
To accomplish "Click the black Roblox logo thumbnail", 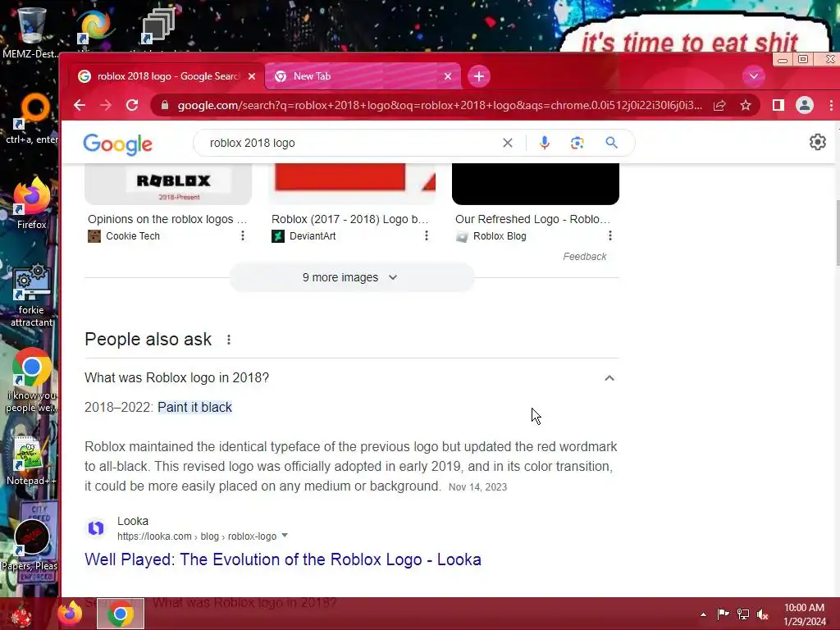I will 536,185.
